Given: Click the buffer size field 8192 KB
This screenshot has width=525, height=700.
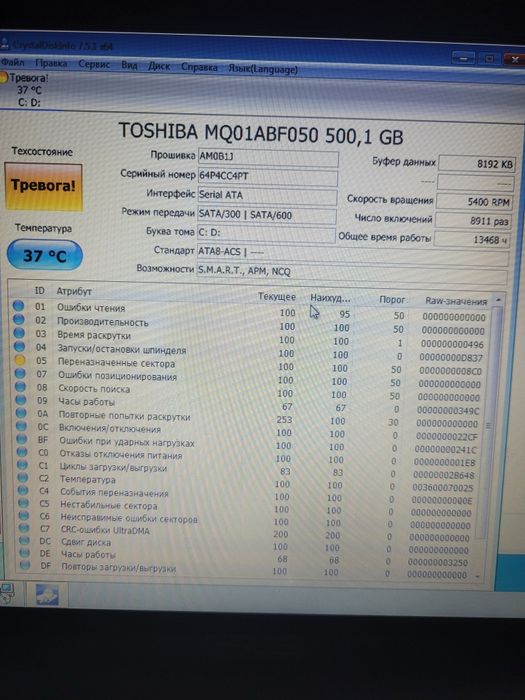Looking at the screenshot, I should 477,164.
